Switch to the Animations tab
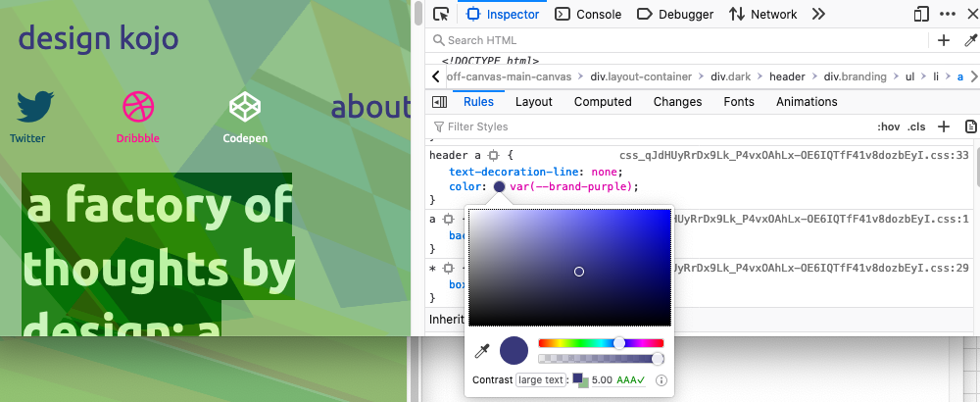The width and height of the screenshot is (980, 402). (807, 102)
